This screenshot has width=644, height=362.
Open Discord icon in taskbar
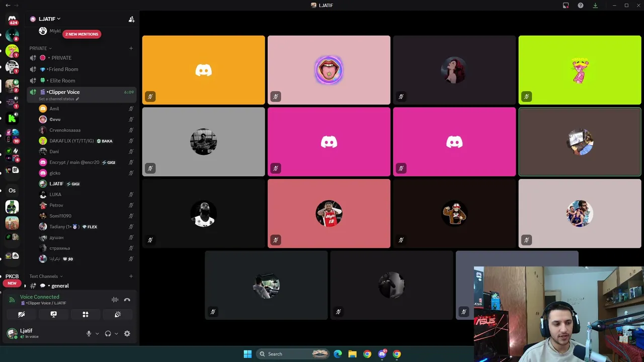point(382,354)
